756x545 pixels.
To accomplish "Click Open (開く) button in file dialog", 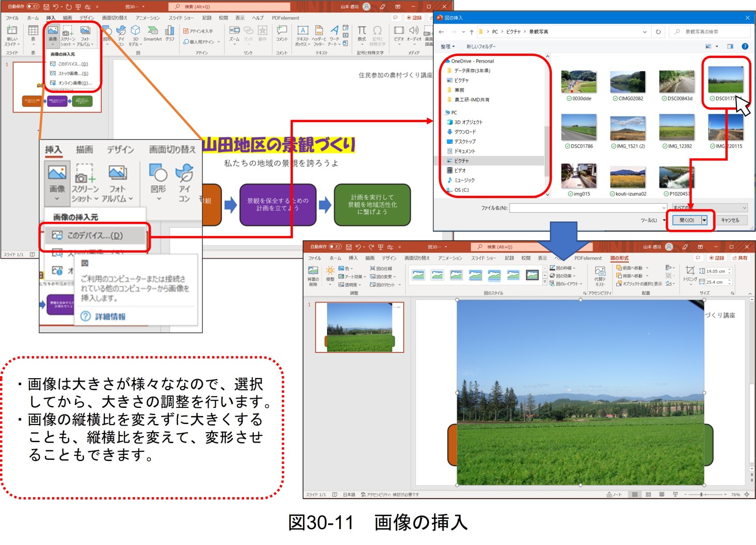I will [x=686, y=220].
